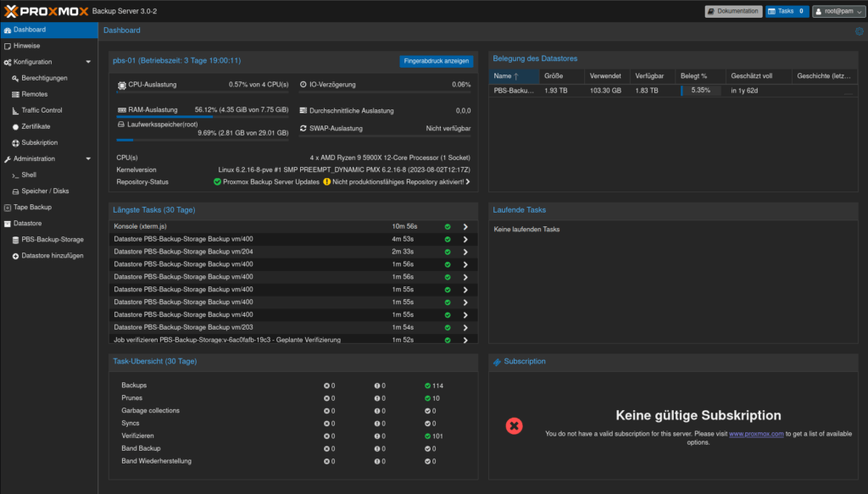Select Datastore in the sidebar
This screenshot has width=868, height=494.
pos(28,224)
